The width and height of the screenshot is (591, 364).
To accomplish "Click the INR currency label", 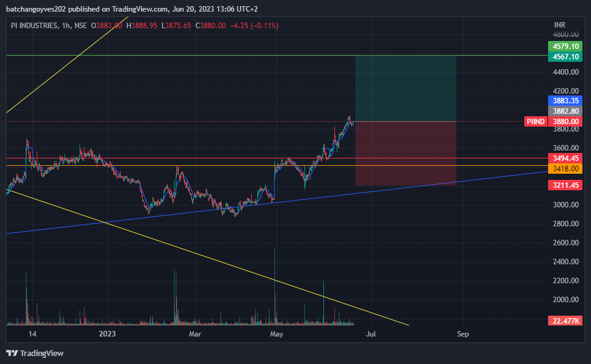I will click(560, 25).
